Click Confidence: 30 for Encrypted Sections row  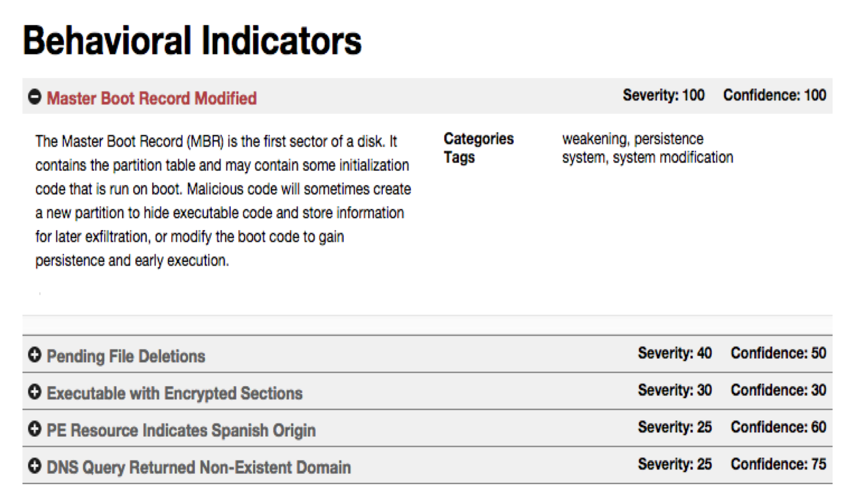tap(778, 390)
